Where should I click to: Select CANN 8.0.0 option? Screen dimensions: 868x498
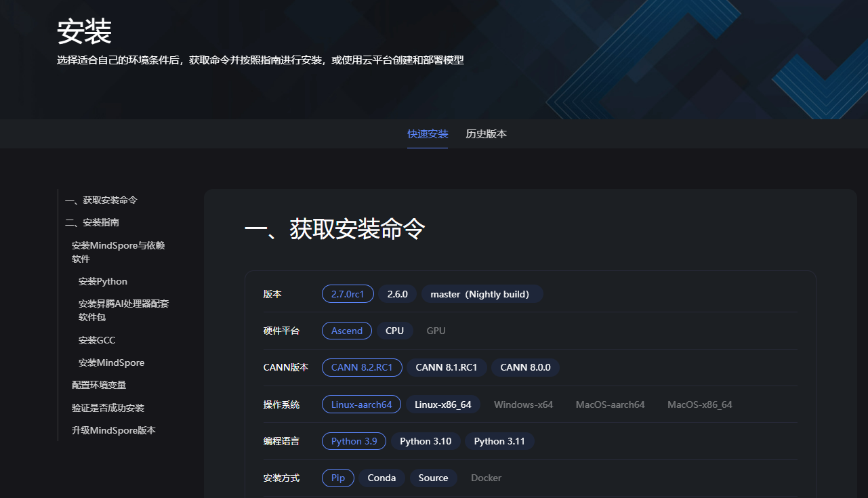pos(525,367)
